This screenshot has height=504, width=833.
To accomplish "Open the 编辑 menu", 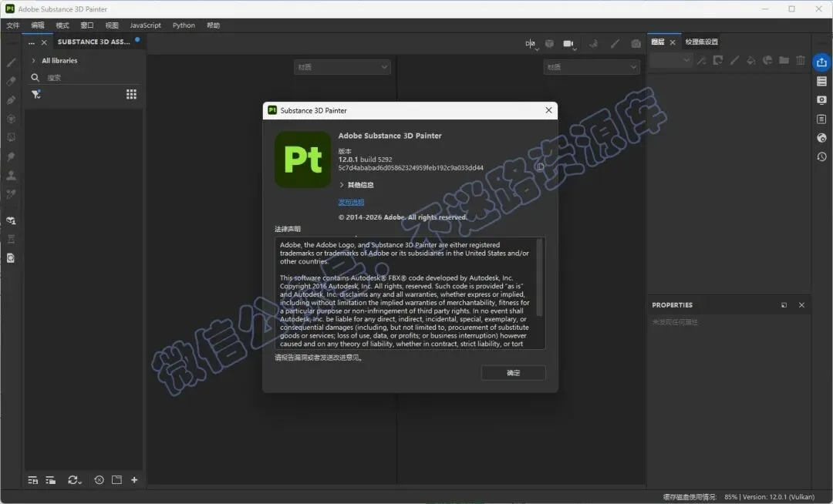I will 38,25.
